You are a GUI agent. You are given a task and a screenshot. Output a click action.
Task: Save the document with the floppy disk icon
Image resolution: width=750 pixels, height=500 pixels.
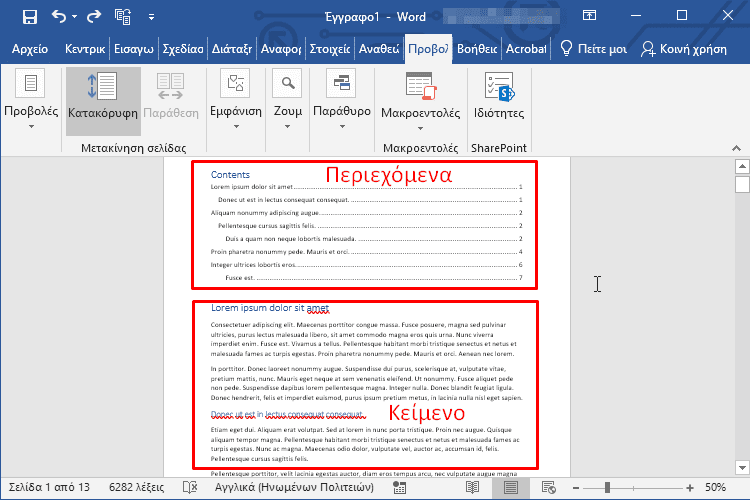point(30,17)
